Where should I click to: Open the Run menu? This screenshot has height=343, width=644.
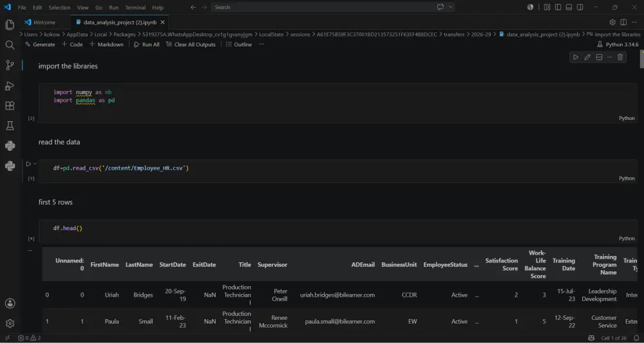click(114, 7)
